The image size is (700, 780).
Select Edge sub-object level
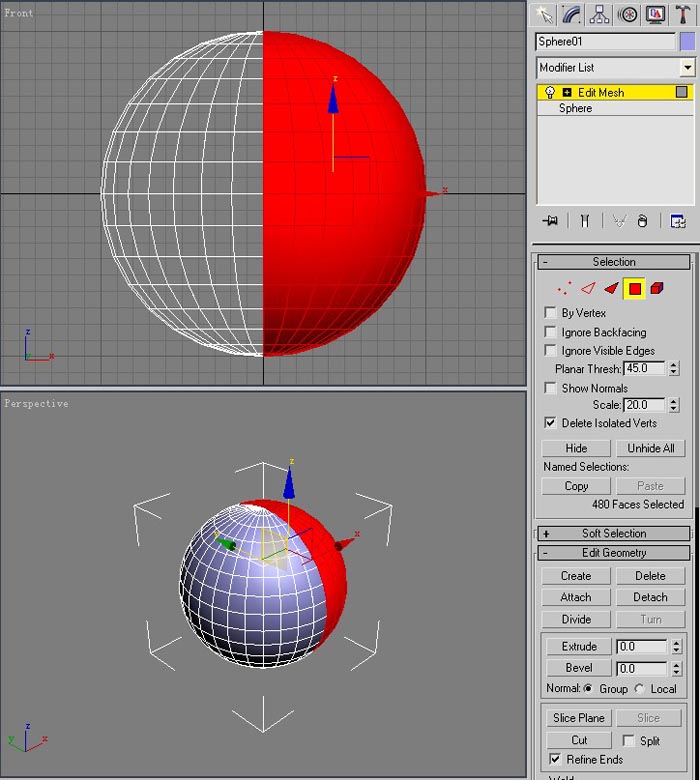point(589,288)
